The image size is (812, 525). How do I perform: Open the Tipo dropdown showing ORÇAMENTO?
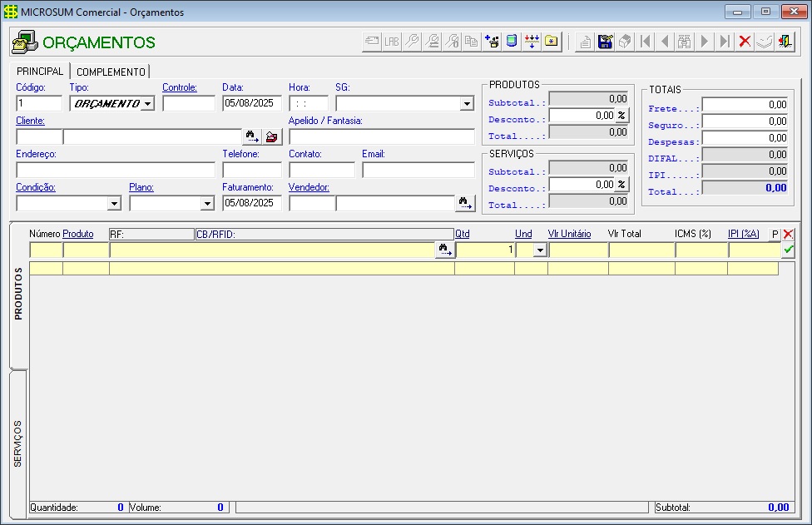click(147, 104)
